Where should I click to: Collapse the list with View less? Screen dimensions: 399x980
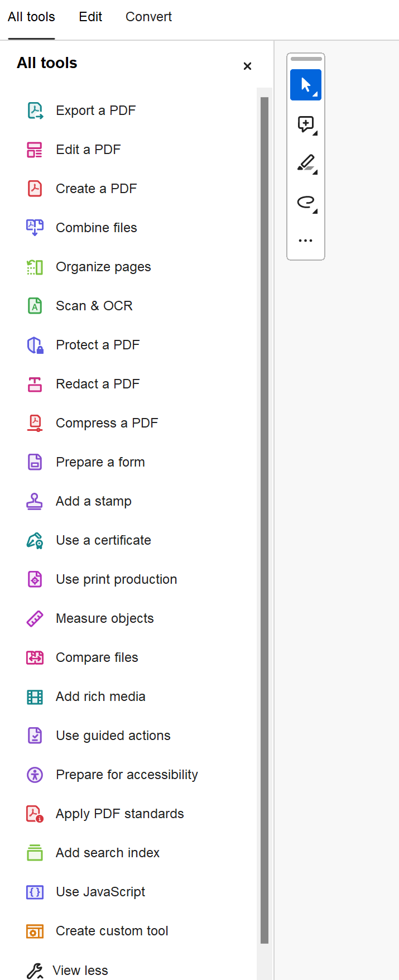80,971
